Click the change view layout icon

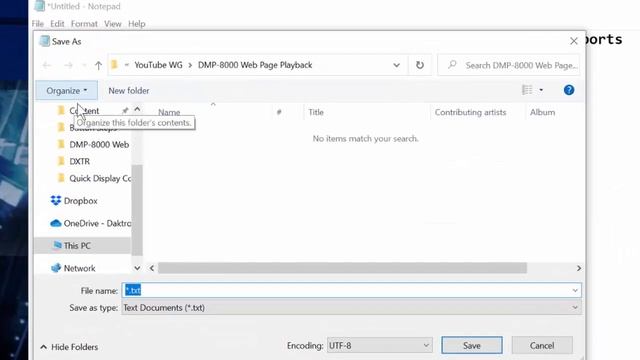(x=527, y=90)
